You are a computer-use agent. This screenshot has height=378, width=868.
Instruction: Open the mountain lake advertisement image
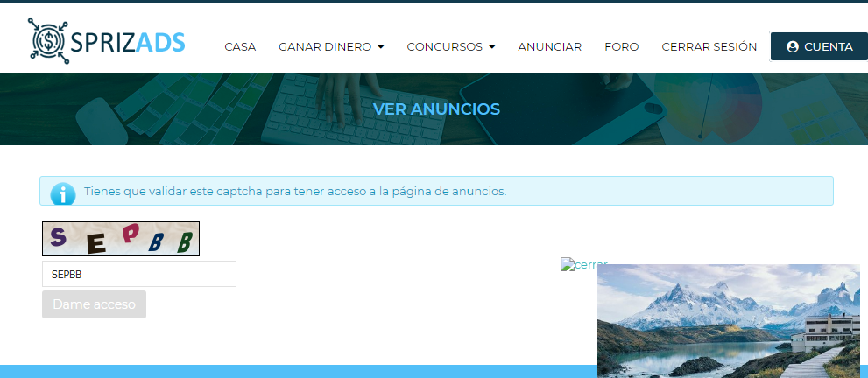(x=729, y=321)
